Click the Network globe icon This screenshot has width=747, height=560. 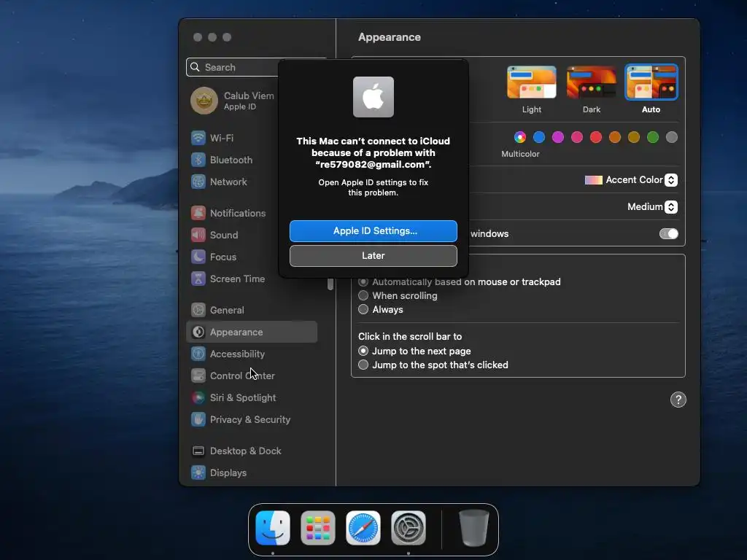[x=198, y=182]
